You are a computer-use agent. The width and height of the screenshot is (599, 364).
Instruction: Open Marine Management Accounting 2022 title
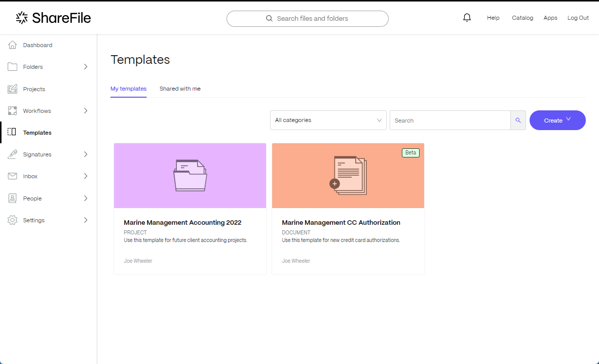pos(182,222)
